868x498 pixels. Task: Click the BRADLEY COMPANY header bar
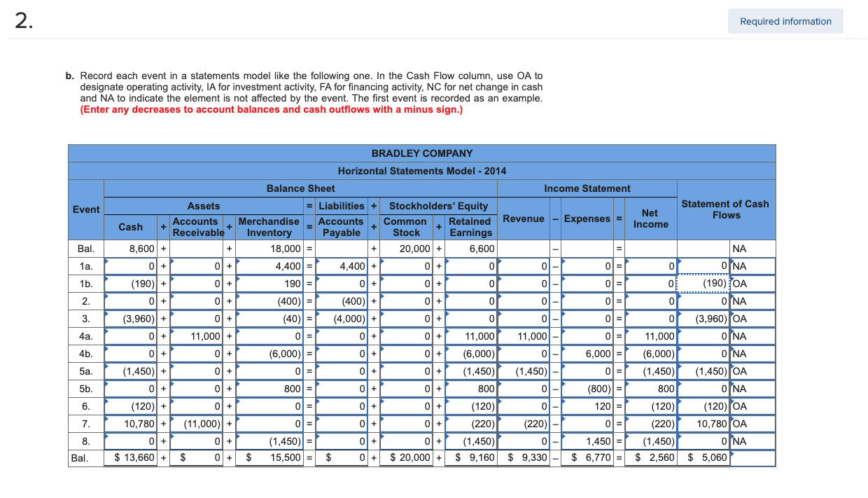coord(421,153)
